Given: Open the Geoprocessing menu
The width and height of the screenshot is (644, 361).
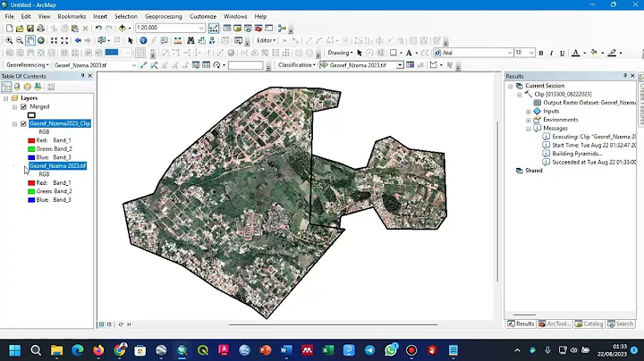Looking at the screenshot, I should tap(164, 16).
